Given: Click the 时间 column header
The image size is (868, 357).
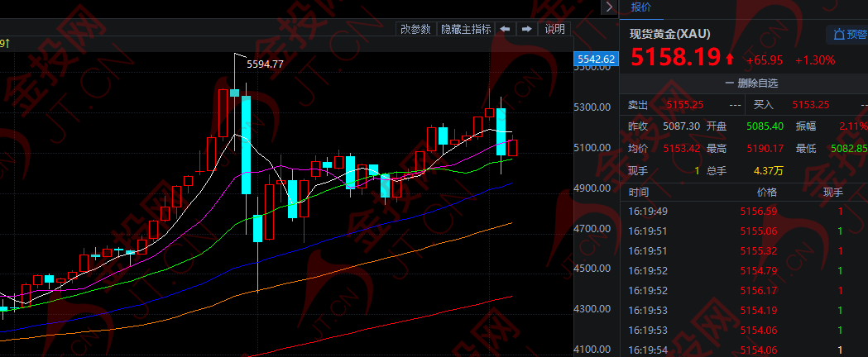Looking at the screenshot, I should coord(638,193).
